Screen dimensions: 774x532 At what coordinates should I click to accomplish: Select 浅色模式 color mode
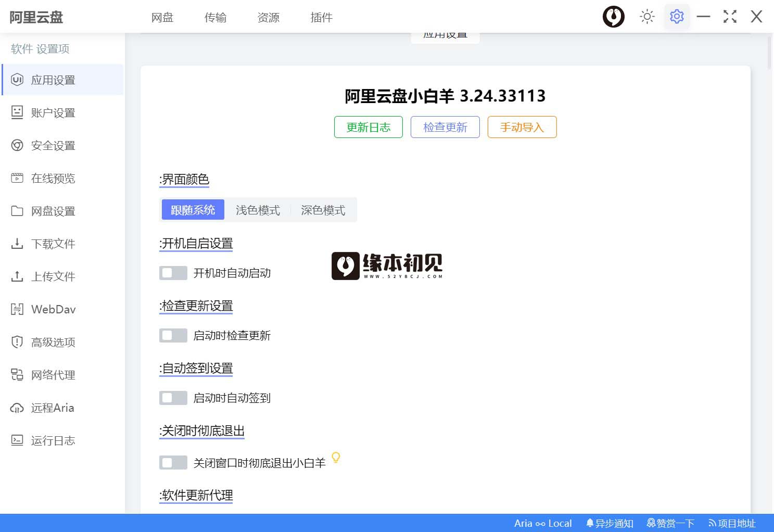coord(258,210)
